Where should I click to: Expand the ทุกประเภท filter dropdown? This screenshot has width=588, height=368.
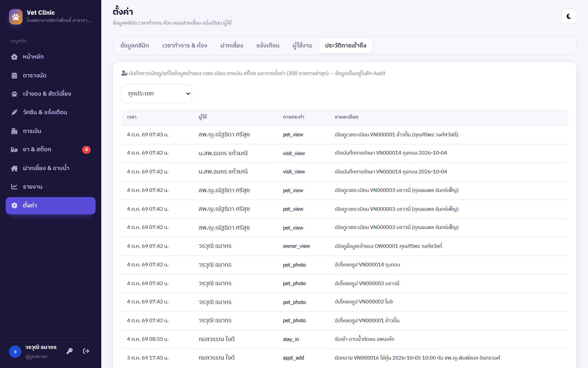pos(157,93)
